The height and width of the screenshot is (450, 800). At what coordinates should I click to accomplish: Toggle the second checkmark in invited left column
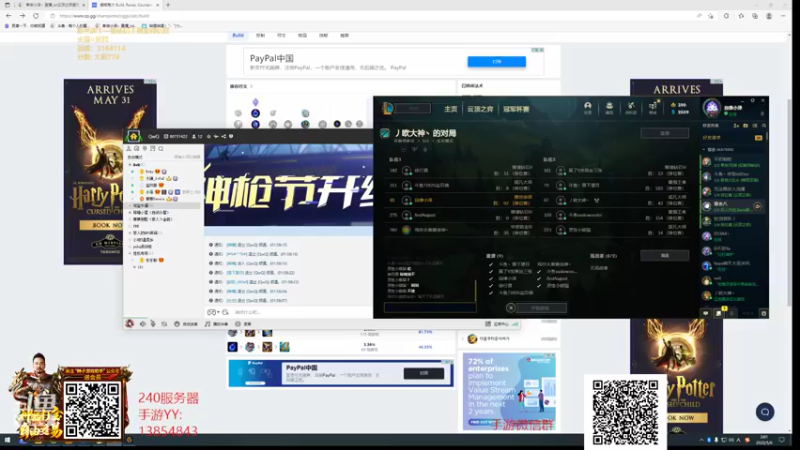(x=491, y=271)
